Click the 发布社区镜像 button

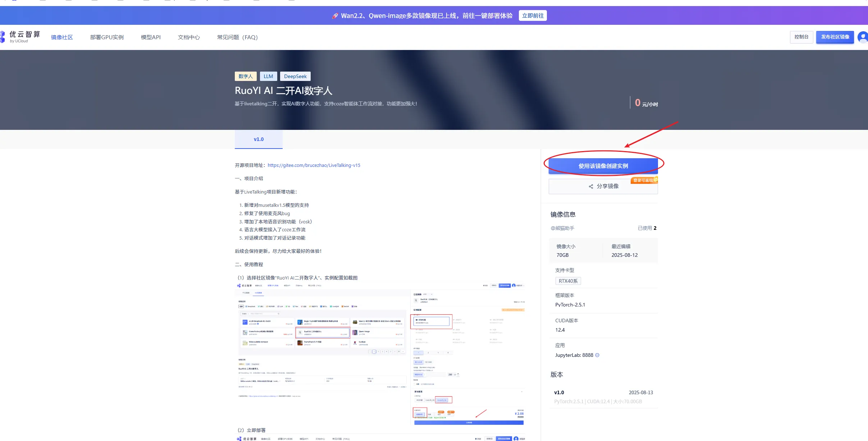coord(835,37)
